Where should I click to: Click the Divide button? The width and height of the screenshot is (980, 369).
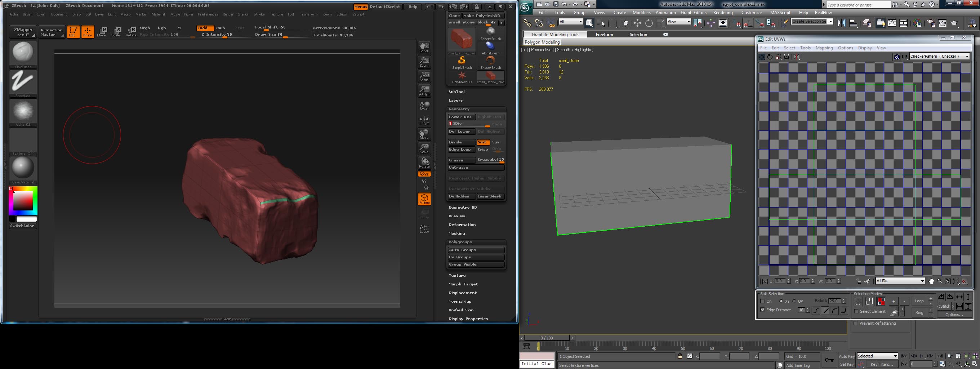coord(461,142)
